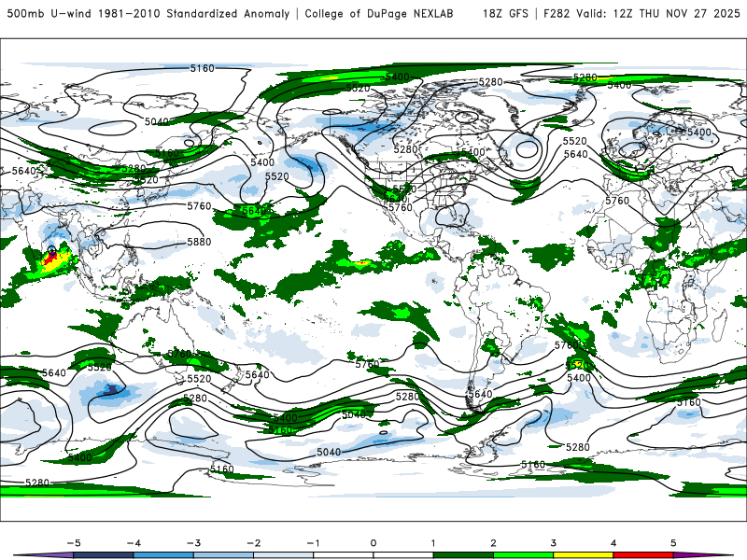Click the '18Z GFS' model run label
747x560 pixels.
505,13
